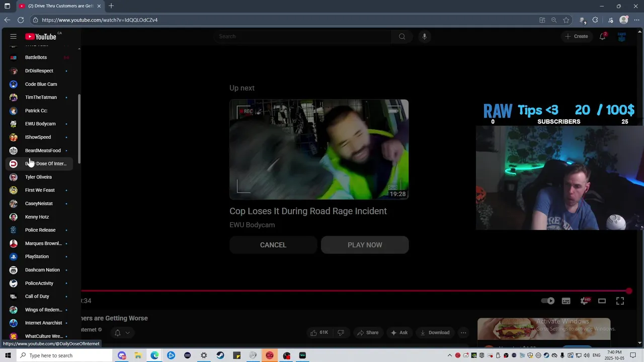
Task: Add page to browser favorites star
Action: point(566,20)
